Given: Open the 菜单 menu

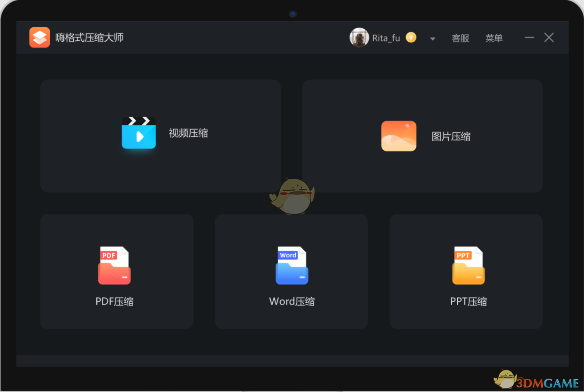Looking at the screenshot, I should point(494,38).
